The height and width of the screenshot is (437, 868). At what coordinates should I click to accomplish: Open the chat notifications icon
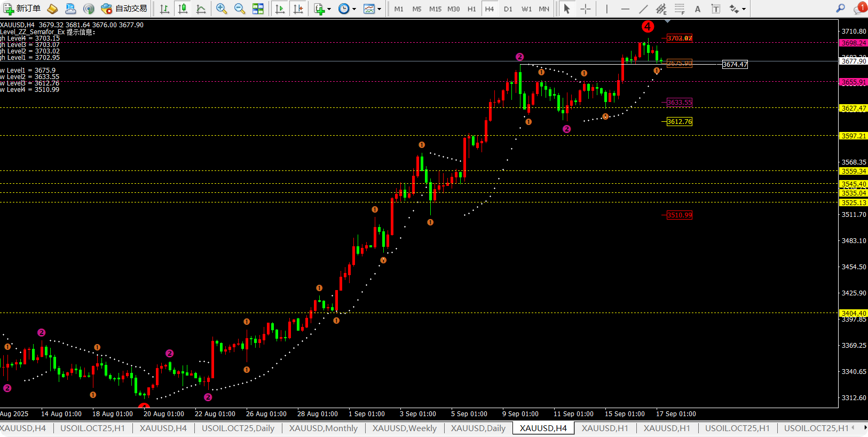coord(860,8)
